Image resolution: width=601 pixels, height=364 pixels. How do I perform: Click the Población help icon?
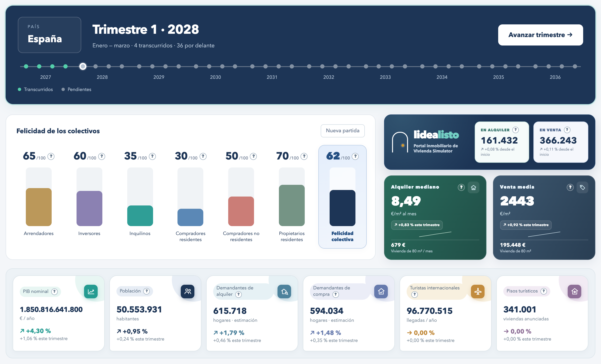point(146,291)
